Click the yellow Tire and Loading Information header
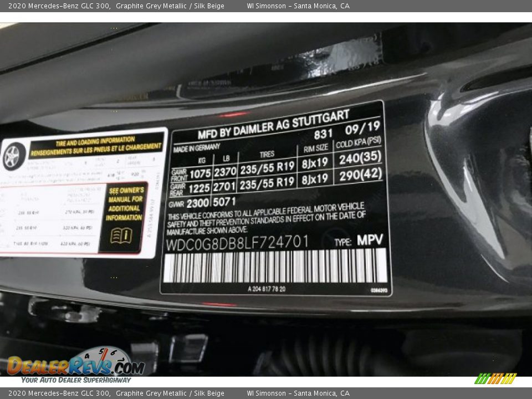This screenshot has width=532, height=399. coord(96,145)
